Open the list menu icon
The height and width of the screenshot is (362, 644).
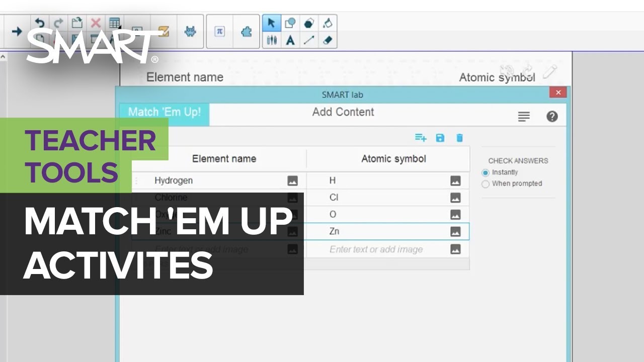(524, 117)
